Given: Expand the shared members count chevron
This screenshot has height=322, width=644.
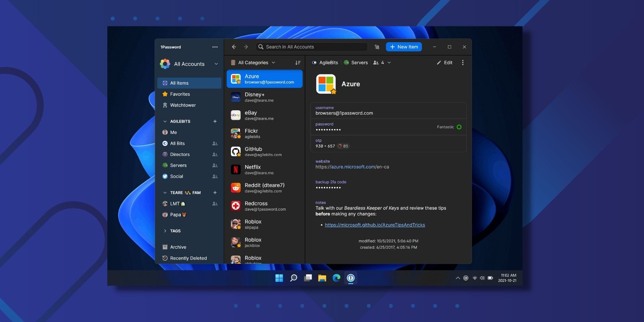Looking at the screenshot, I should 389,62.
